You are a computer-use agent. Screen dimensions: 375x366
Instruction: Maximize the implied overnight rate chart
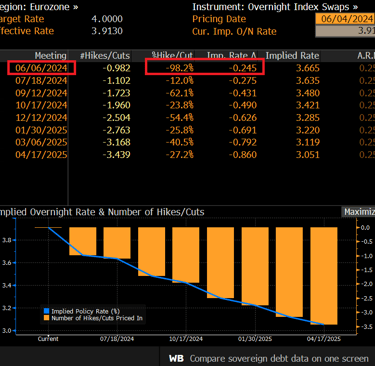[x=359, y=212]
